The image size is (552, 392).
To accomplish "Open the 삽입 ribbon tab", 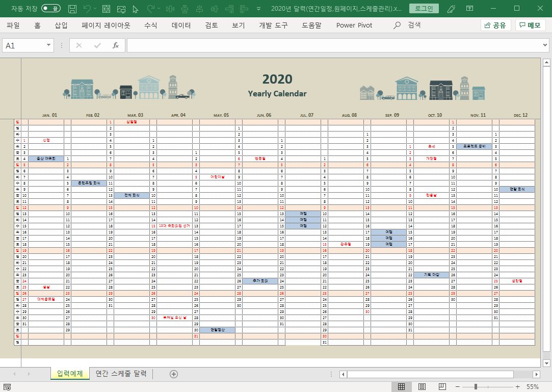I will coord(61,25).
